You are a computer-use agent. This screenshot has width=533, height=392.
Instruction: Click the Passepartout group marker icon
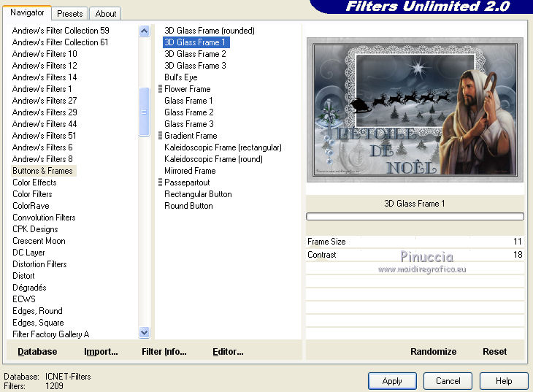click(160, 182)
